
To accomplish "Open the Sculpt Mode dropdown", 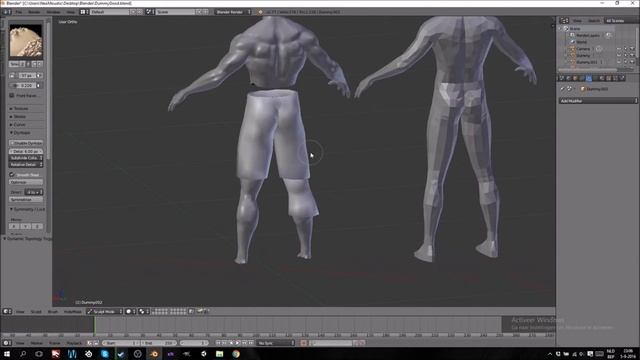I will coord(104,311).
